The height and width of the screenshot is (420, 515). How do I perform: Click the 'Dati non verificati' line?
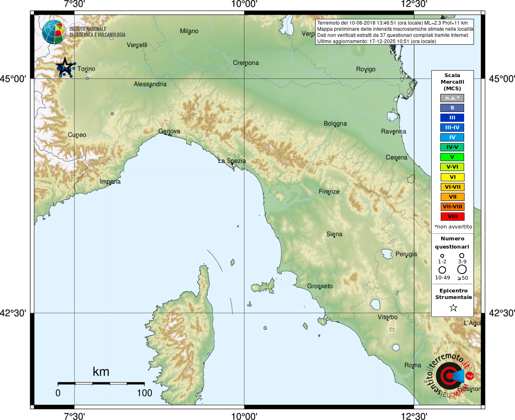click(393, 35)
